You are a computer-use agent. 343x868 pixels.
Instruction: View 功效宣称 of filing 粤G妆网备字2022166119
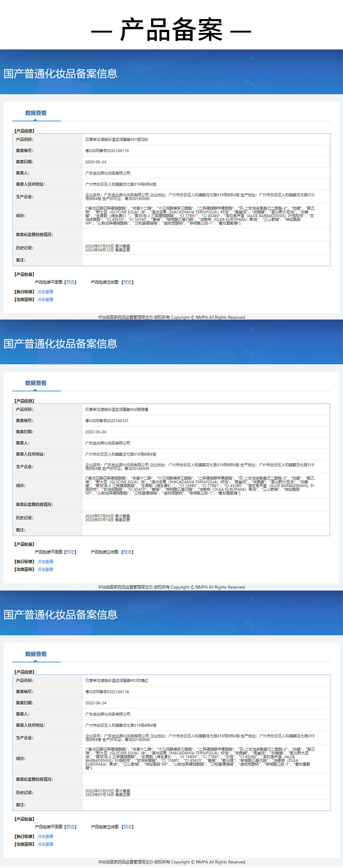45,300
